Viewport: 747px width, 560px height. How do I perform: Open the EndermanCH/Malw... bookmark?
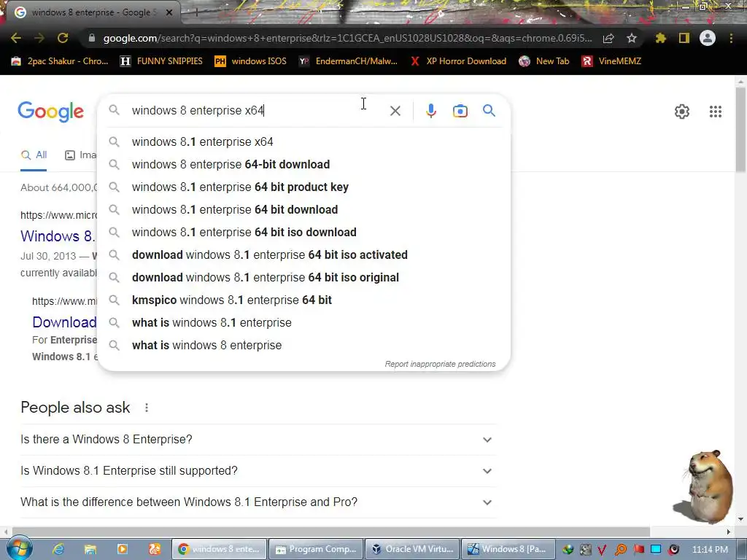(348, 61)
